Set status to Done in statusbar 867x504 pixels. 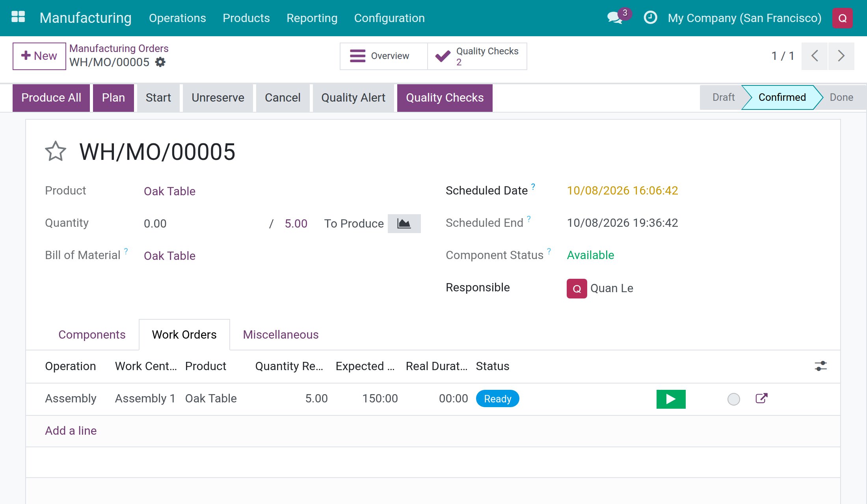pos(841,97)
